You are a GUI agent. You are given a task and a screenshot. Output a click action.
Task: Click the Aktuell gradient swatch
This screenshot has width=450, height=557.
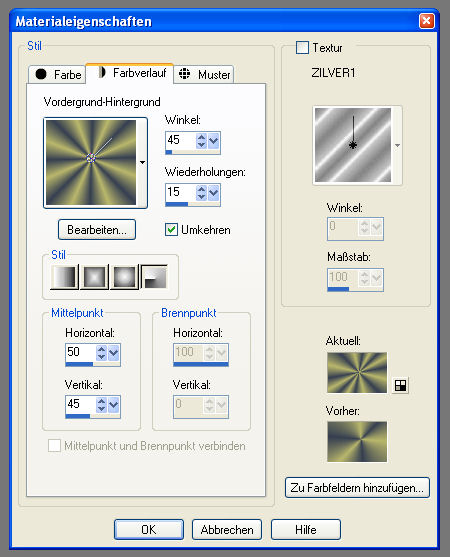pyautogui.click(x=357, y=373)
